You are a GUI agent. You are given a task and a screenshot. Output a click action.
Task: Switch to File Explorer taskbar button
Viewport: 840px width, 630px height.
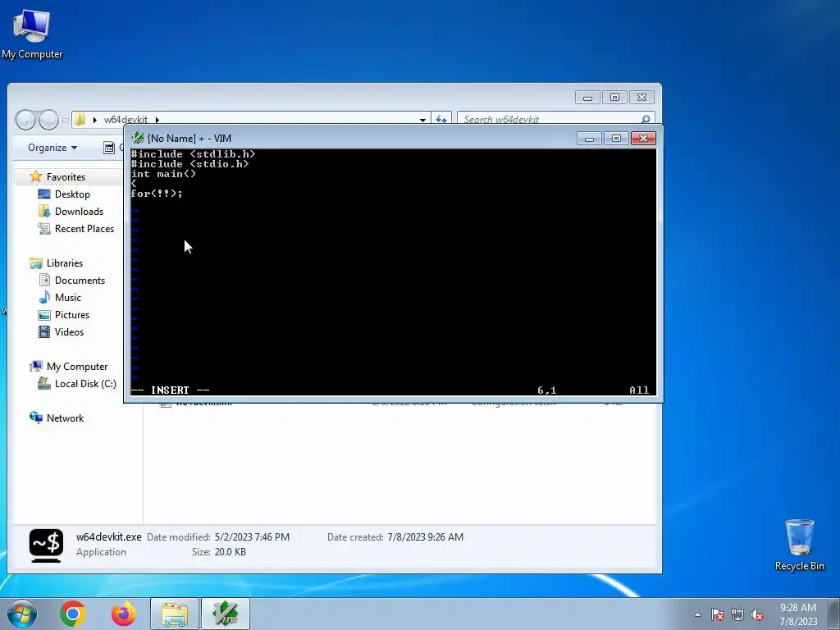pos(175,614)
